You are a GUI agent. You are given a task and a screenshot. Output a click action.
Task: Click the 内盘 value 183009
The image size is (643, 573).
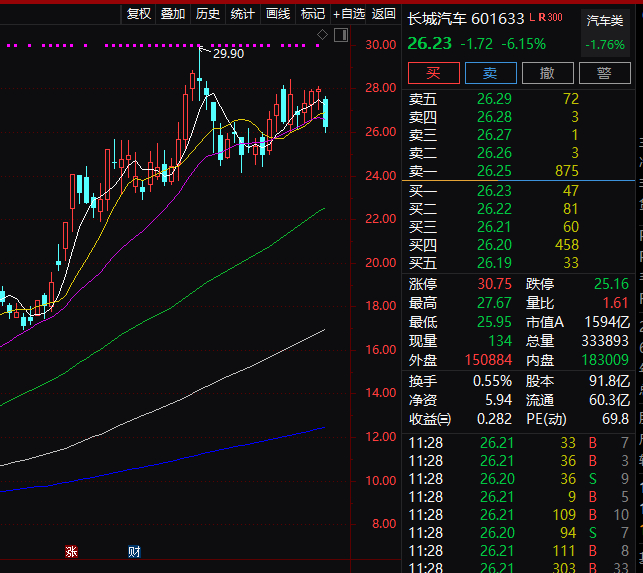(x=605, y=360)
